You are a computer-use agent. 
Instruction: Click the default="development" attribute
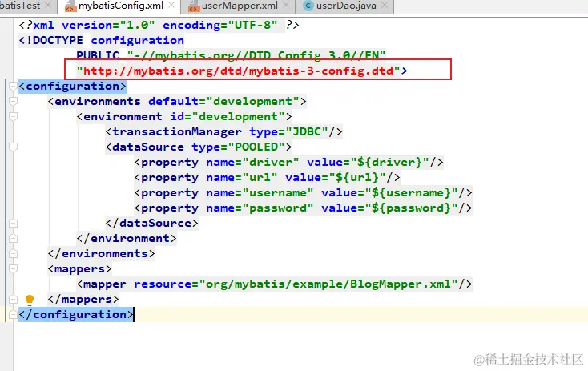tap(224, 101)
